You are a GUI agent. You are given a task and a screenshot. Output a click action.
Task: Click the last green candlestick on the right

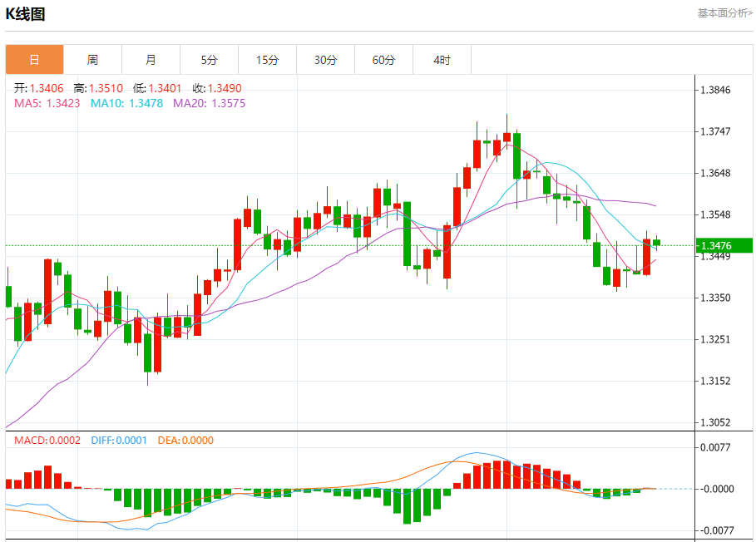coord(656,243)
